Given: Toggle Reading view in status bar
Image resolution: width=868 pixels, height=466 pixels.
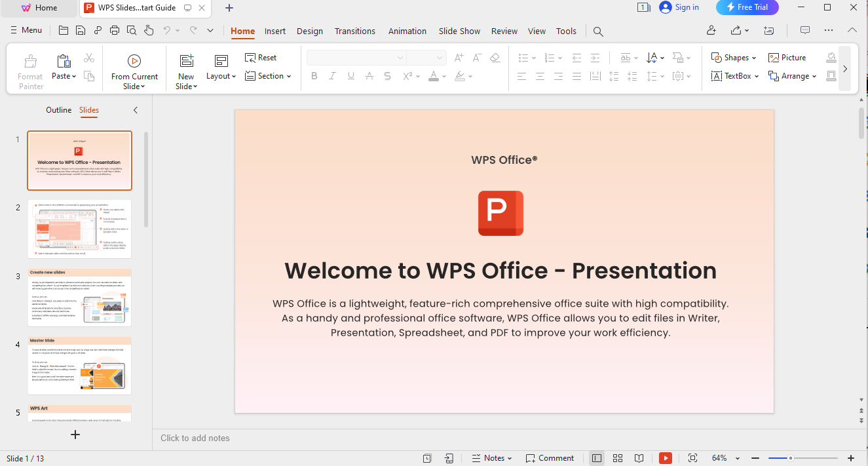Looking at the screenshot, I should coord(639,458).
